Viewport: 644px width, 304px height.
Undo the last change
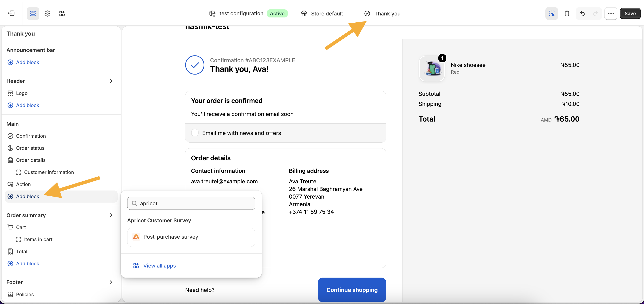[x=583, y=13]
